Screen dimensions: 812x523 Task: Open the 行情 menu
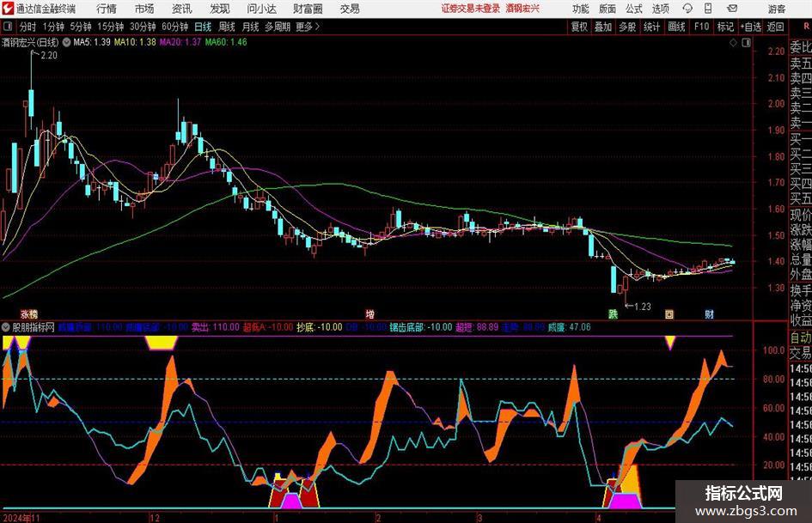tap(107, 9)
